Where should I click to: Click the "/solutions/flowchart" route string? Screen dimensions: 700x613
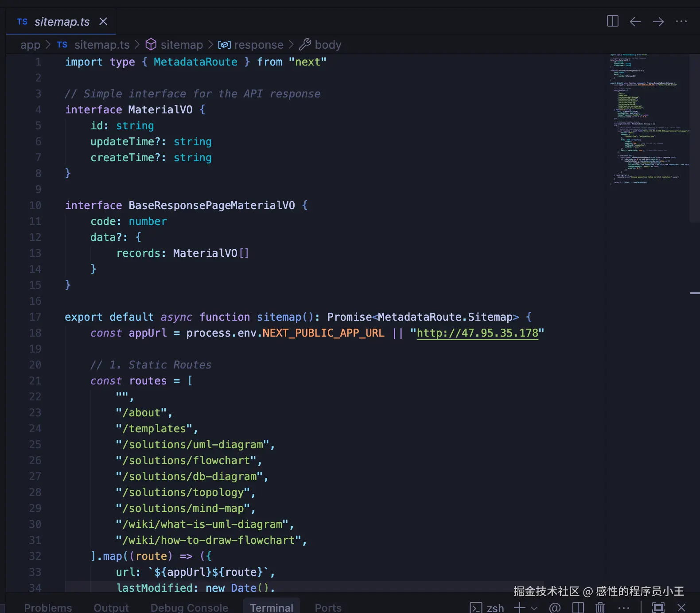tap(186, 461)
